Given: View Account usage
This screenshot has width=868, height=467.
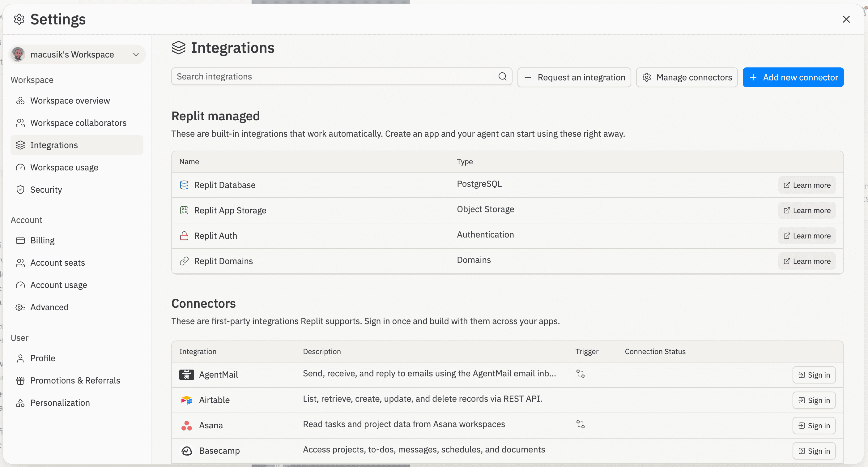Looking at the screenshot, I should click(x=77, y=285).
